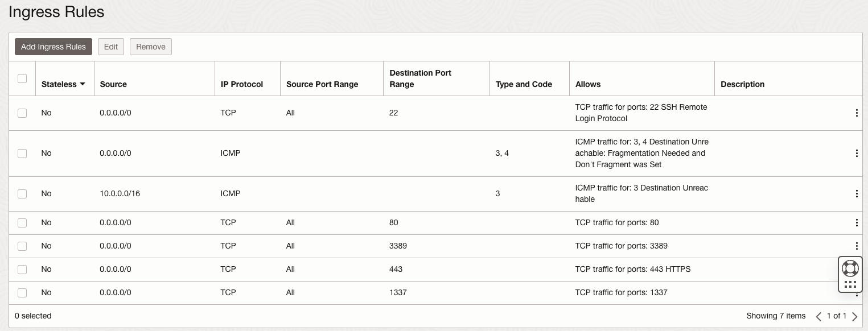Open actions menu for 10.0.0.0/16 rule

(856, 194)
